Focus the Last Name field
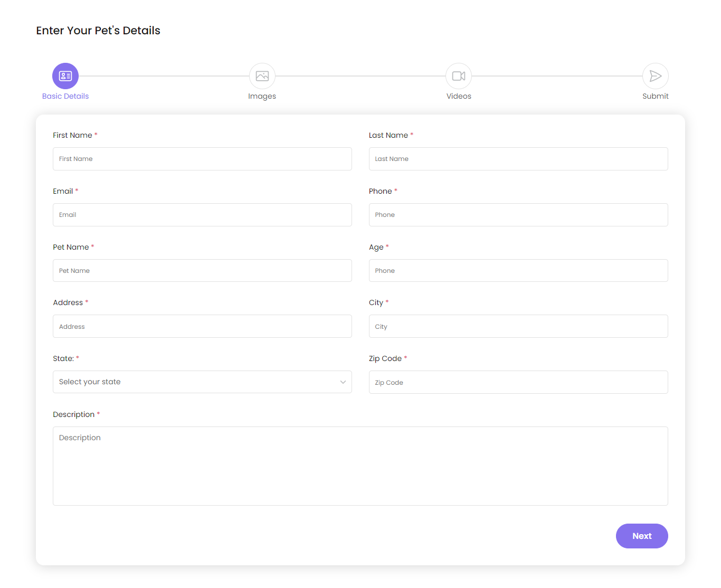 pyautogui.click(x=518, y=159)
